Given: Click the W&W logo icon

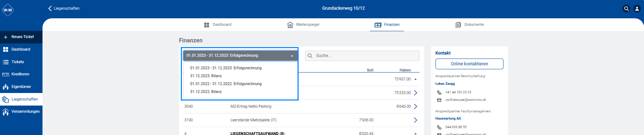Looking at the screenshot, I should click(x=8, y=10).
